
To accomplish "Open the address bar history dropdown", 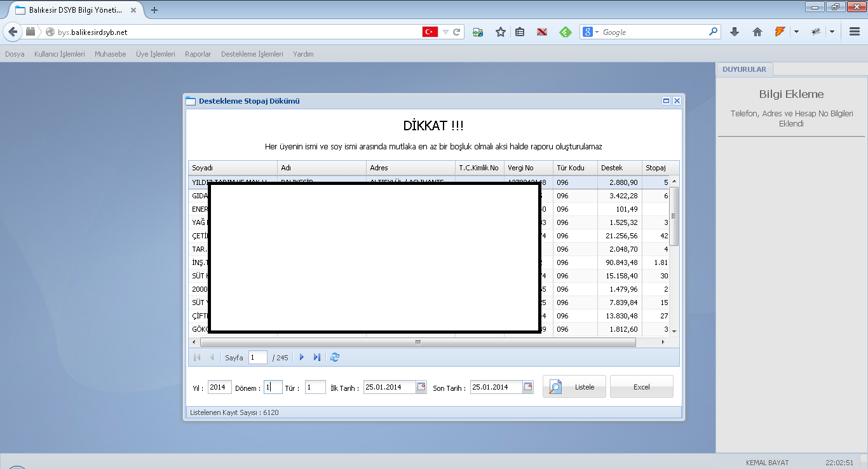I will pyautogui.click(x=445, y=32).
